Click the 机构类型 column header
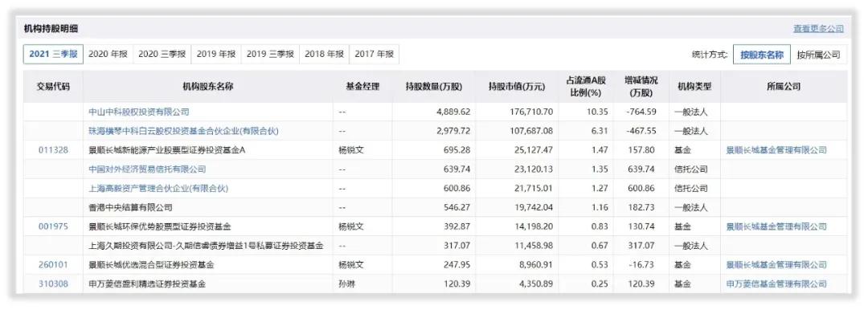Screen dimensions: 868x310 (x=694, y=87)
